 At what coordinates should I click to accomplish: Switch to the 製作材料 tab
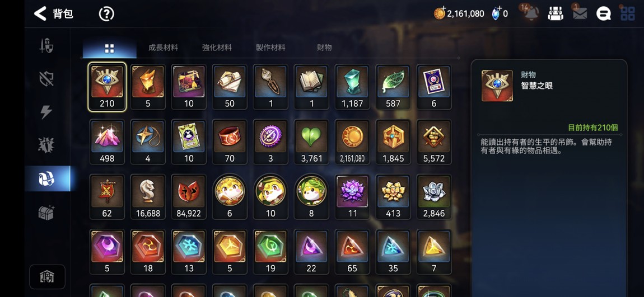pyautogui.click(x=270, y=48)
